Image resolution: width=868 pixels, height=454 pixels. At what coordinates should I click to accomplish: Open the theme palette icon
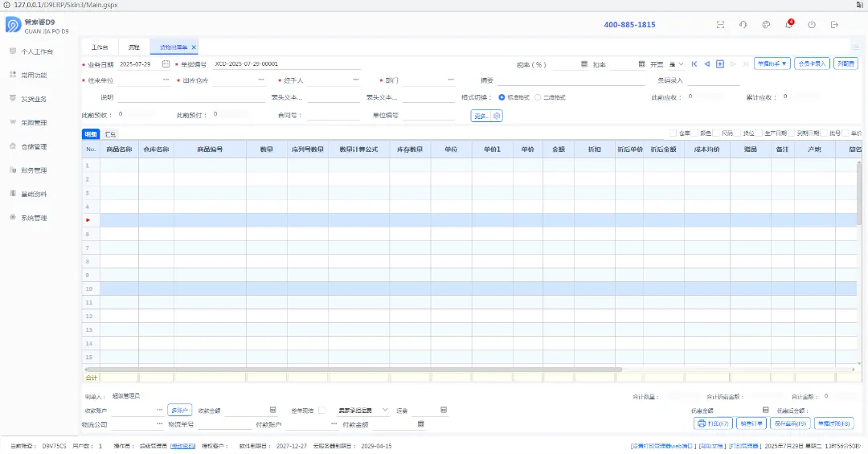point(766,24)
